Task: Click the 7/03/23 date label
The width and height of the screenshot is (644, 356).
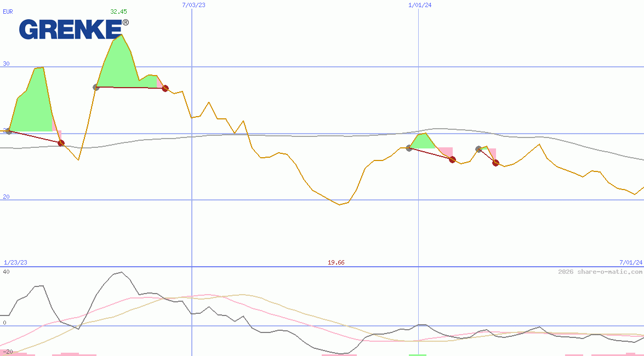Action: click(193, 5)
